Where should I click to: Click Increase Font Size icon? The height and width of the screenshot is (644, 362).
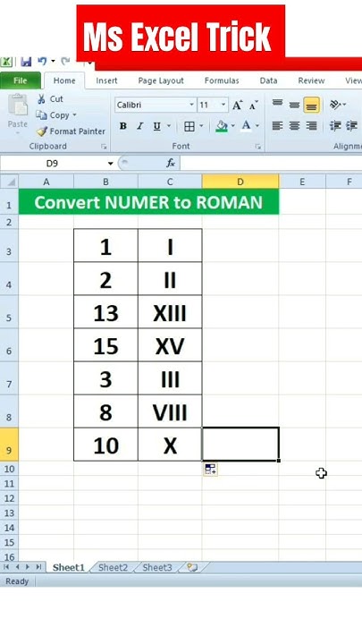[237, 106]
